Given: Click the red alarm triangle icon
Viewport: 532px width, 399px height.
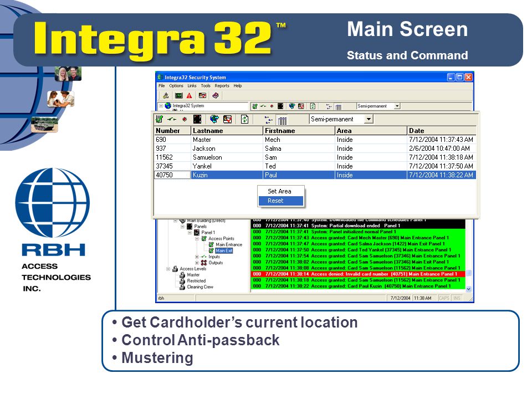Looking at the screenshot, I should pyautogui.click(x=190, y=96).
